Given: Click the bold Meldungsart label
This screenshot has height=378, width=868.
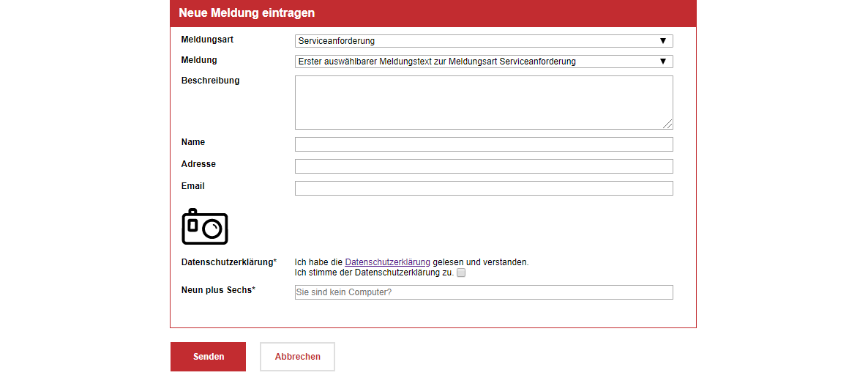Looking at the screenshot, I should pos(207,39).
